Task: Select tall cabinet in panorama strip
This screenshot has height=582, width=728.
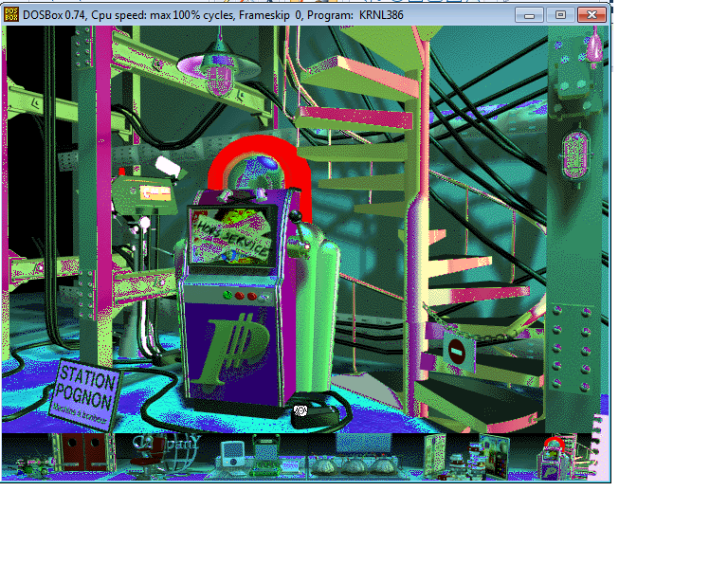Action: [x=435, y=454]
